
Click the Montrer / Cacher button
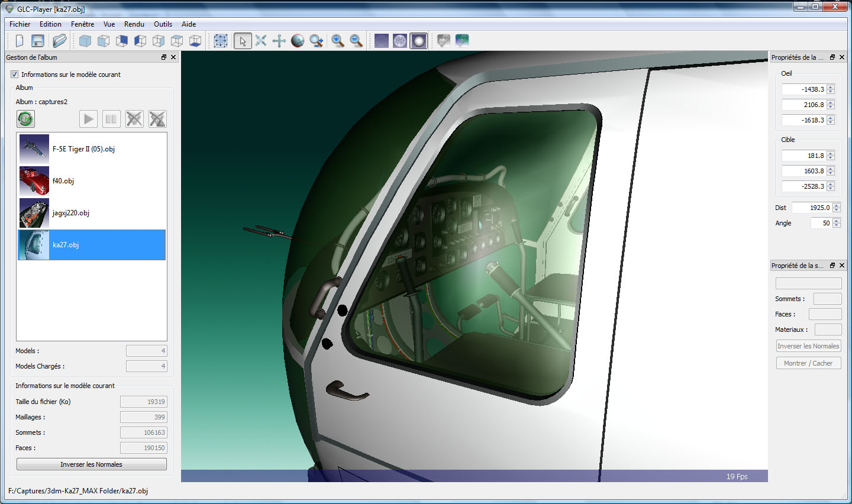[x=808, y=363]
